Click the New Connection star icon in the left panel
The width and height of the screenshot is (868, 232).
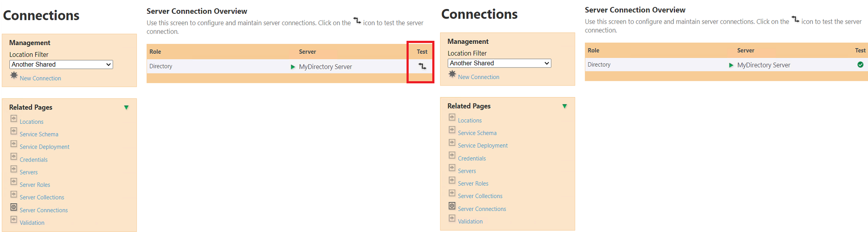click(14, 75)
